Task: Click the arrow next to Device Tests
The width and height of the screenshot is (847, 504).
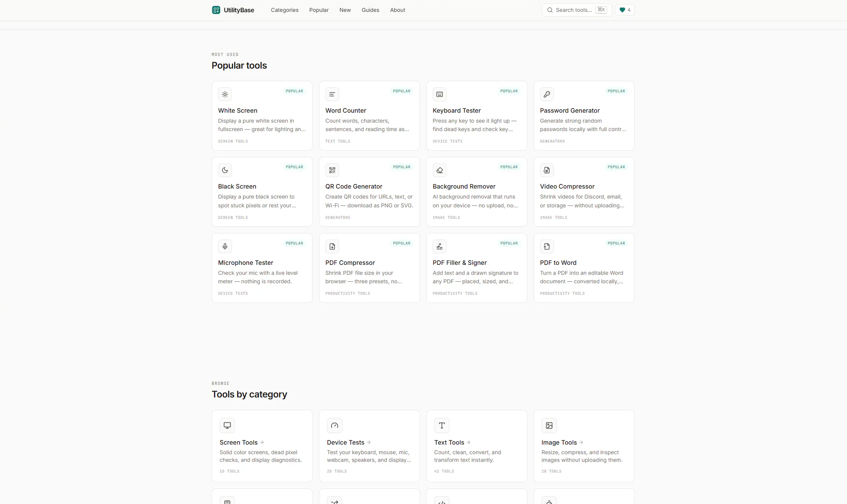Action: coord(369,442)
